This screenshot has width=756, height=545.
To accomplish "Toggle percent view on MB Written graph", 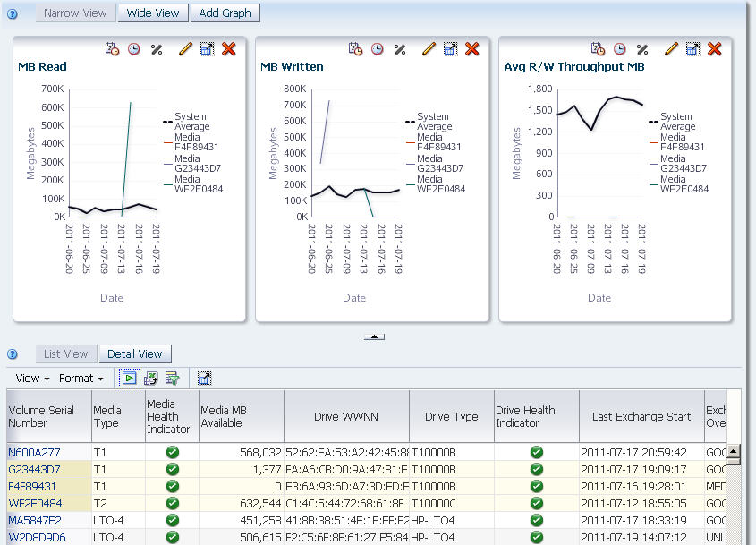I will pyautogui.click(x=400, y=49).
